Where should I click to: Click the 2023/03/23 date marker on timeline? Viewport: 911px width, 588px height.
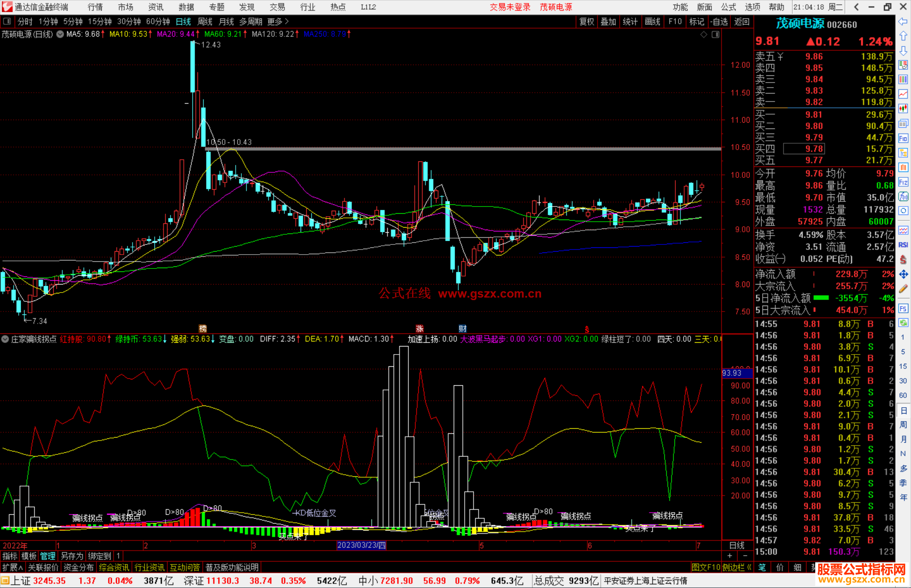(x=361, y=545)
